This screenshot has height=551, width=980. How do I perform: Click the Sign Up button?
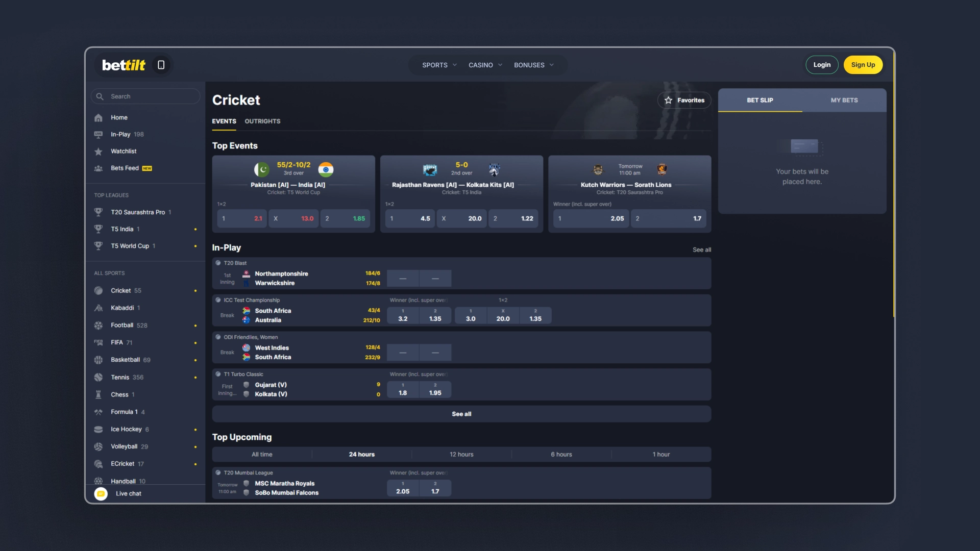[863, 65]
